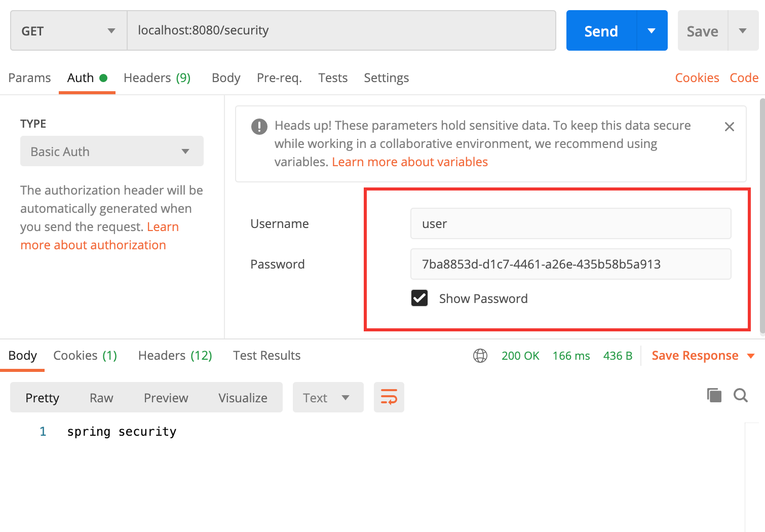Click the Username input field
This screenshot has height=532, width=765.
point(570,223)
